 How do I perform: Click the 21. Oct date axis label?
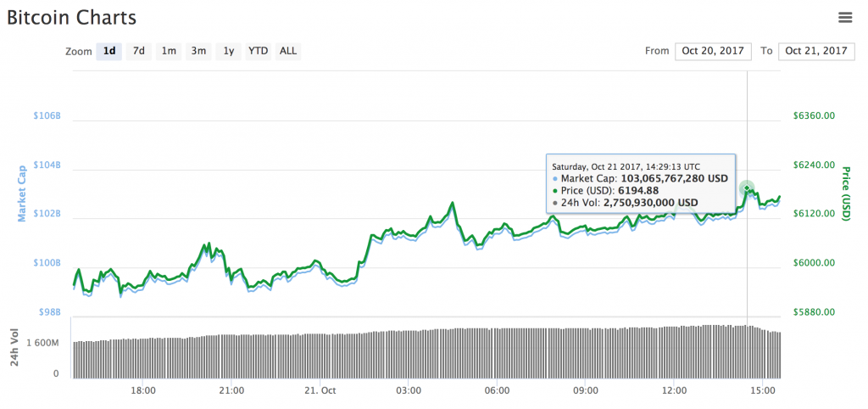[x=320, y=390]
